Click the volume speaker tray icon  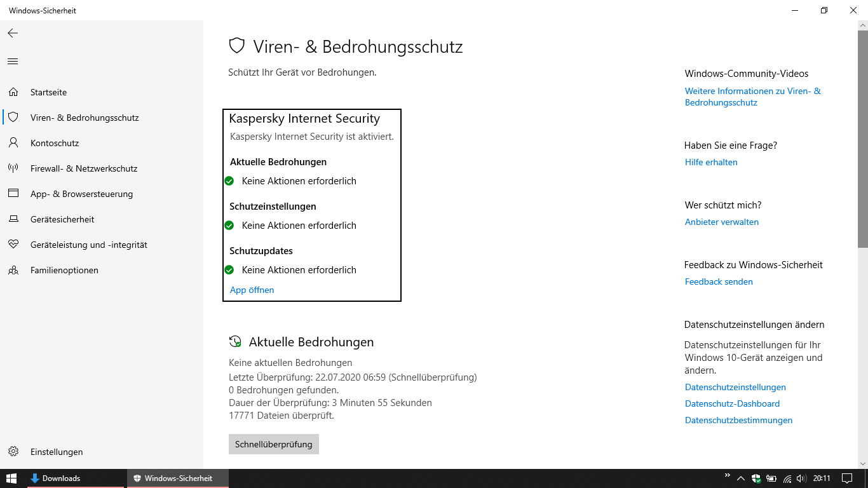[x=801, y=478]
